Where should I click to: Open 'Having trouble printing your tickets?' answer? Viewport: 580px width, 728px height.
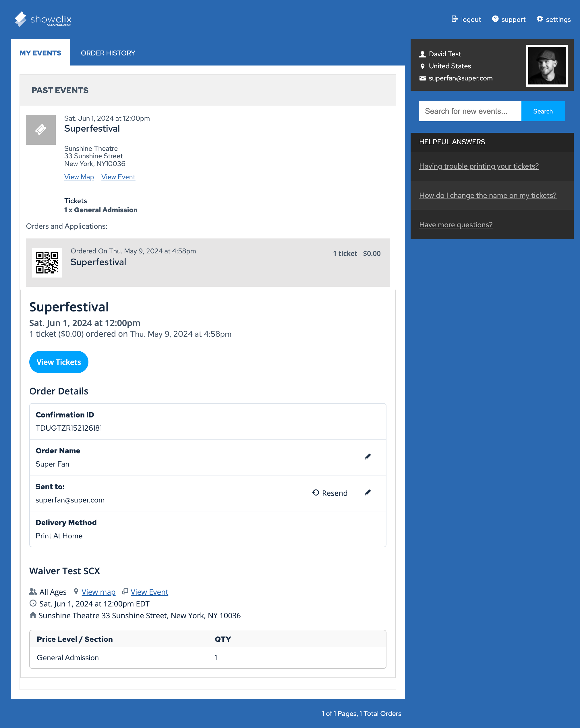click(x=478, y=166)
